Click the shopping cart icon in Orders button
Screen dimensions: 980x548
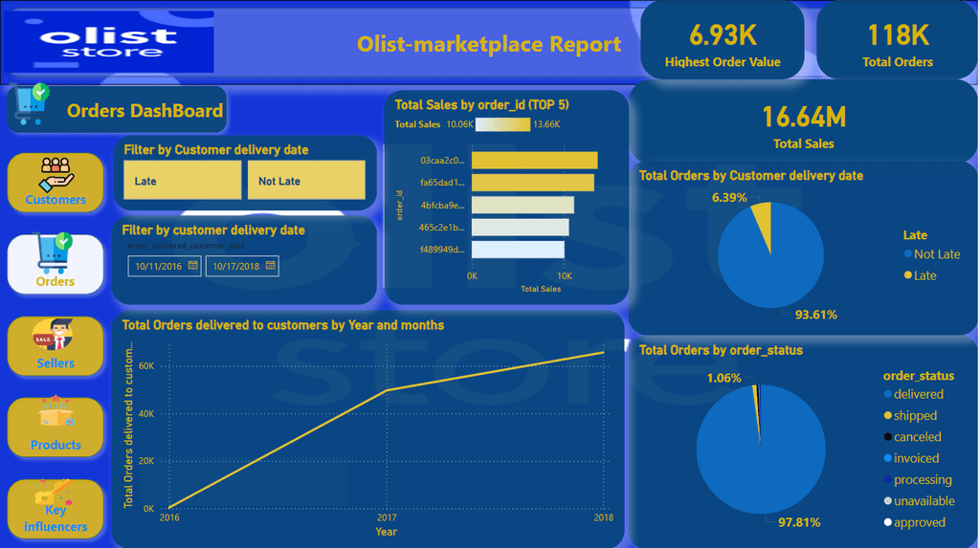(55, 253)
